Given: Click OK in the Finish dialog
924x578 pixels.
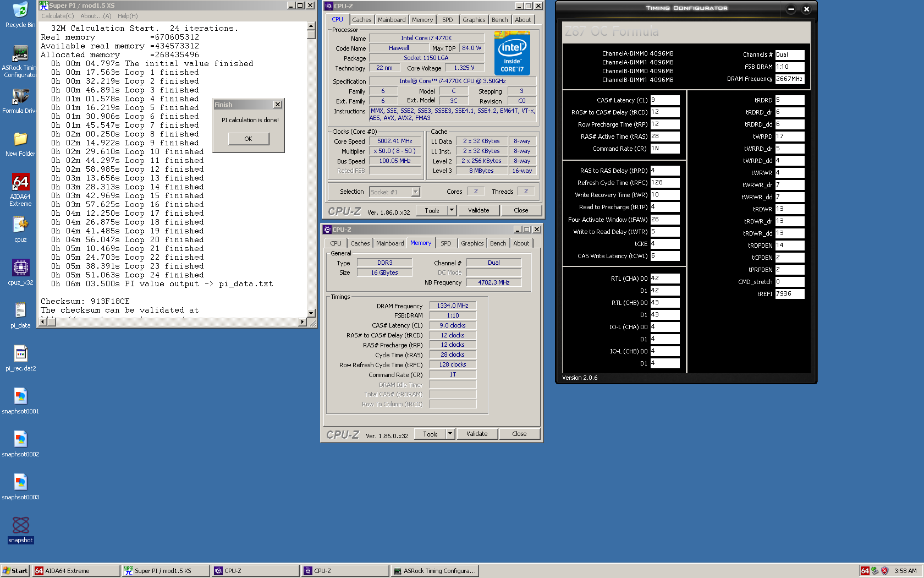Looking at the screenshot, I should 249,139.
